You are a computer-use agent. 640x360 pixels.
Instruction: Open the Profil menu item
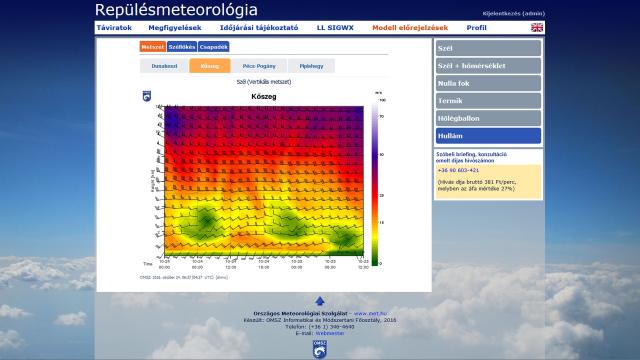click(x=476, y=28)
